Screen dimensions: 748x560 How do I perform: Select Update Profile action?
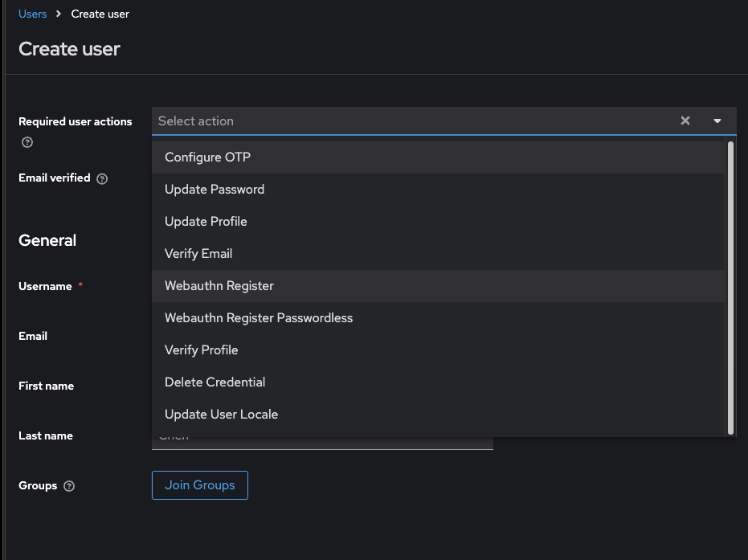click(x=206, y=222)
